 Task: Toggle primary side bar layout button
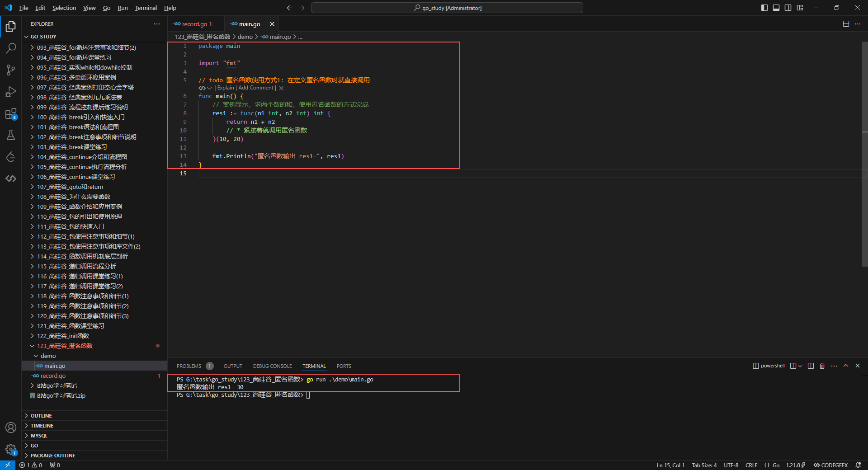764,8
